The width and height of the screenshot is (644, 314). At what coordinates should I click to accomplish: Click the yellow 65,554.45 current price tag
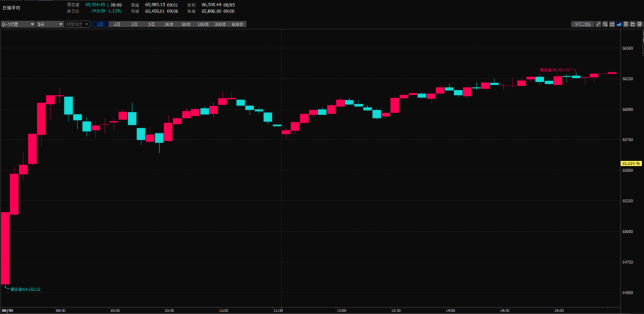pyautogui.click(x=630, y=163)
